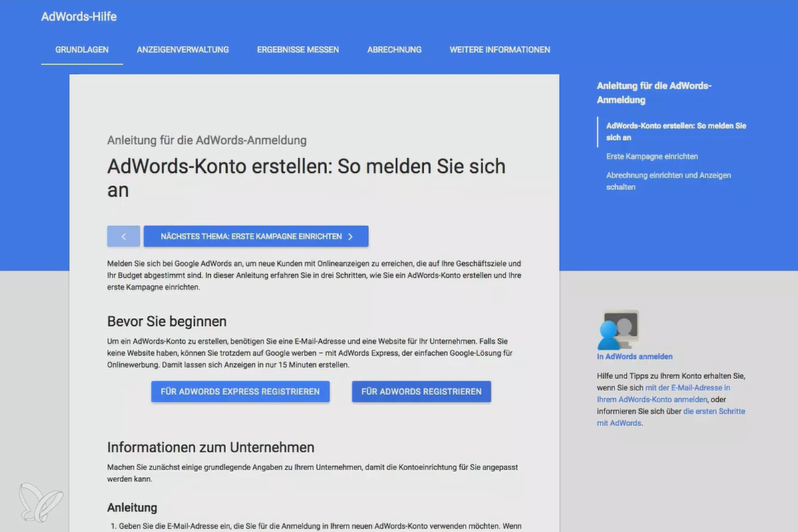The width and height of the screenshot is (798, 532).
Task: Click the previous topic arrow button
Action: coord(124,236)
